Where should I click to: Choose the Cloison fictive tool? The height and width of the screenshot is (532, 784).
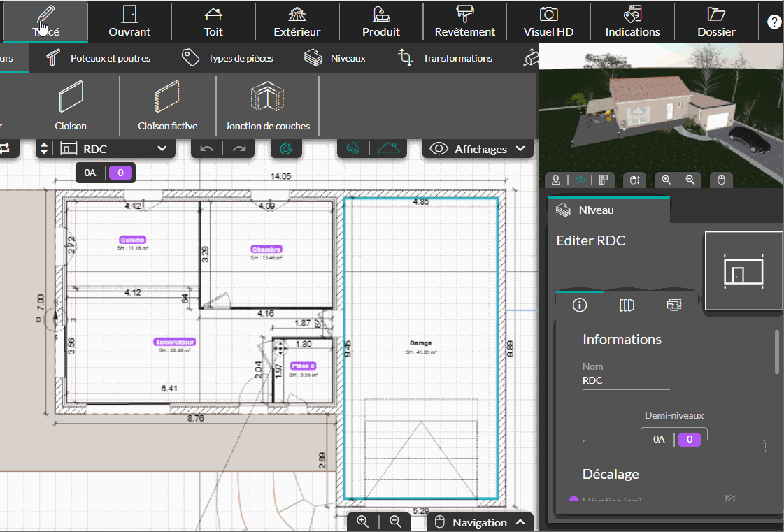click(x=167, y=106)
